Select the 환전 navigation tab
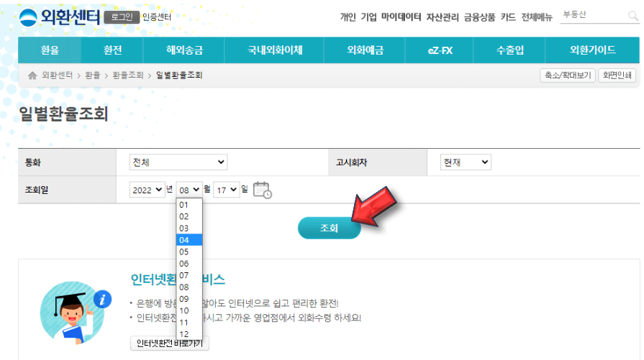The width and height of the screenshot is (644, 360). (x=112, y=50)
